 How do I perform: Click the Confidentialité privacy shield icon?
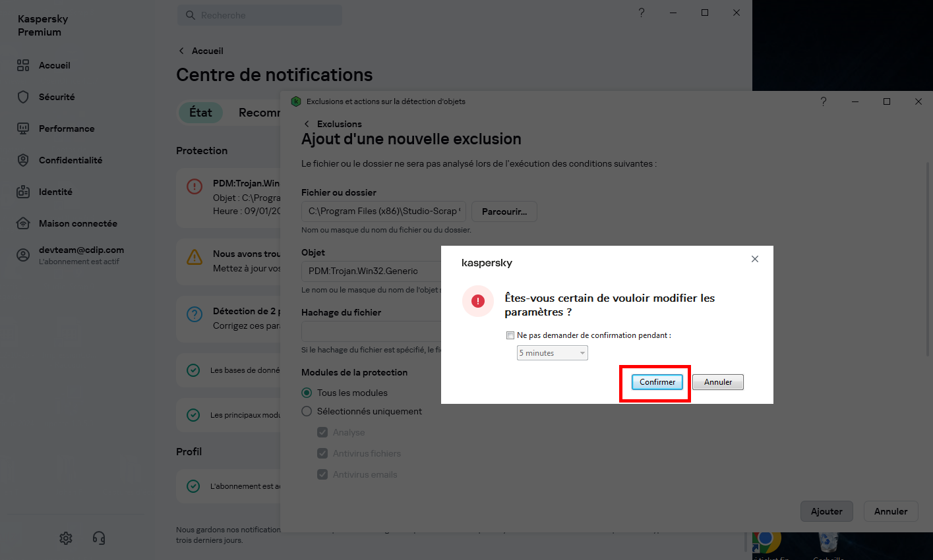coord(23,160)
